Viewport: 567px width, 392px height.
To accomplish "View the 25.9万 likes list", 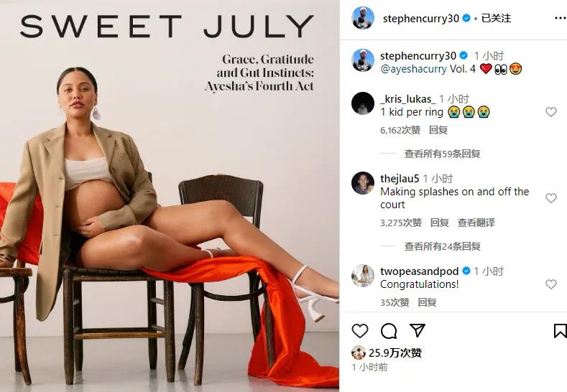I will coord(395,353).
